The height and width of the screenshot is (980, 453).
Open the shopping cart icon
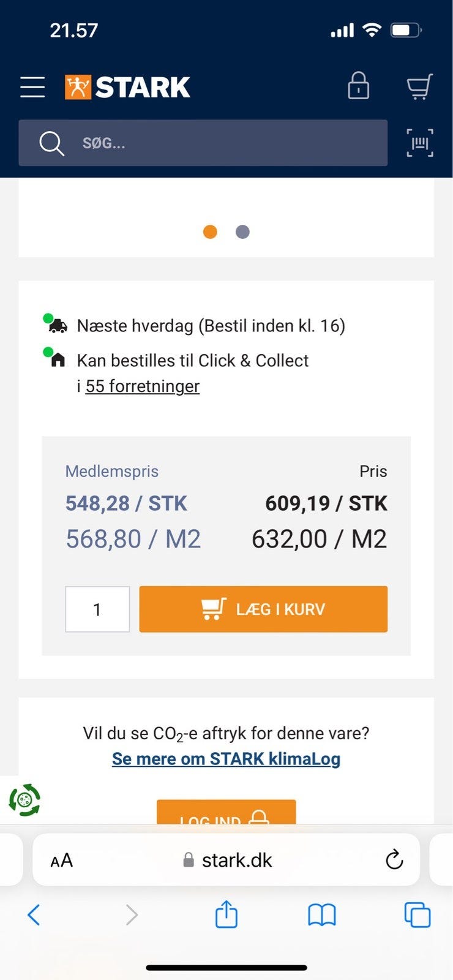click(420, 86)
